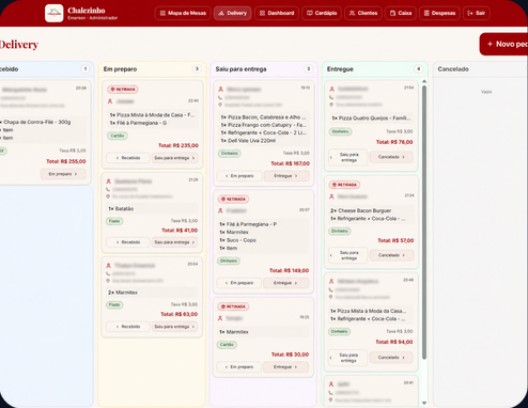Return R$ 57,00 order to Saiu para entrega
The image size is (528, 408).
[348, 256]
